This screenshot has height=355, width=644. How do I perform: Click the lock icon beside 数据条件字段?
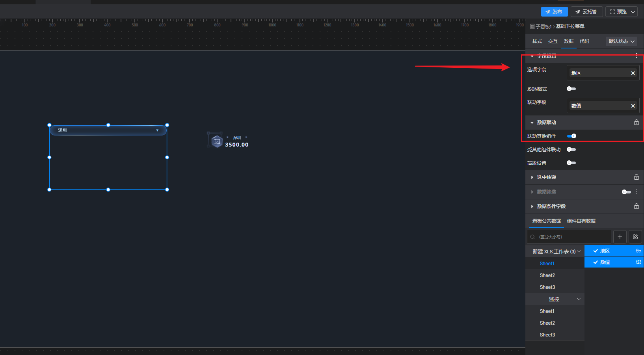tap(636, 206)
